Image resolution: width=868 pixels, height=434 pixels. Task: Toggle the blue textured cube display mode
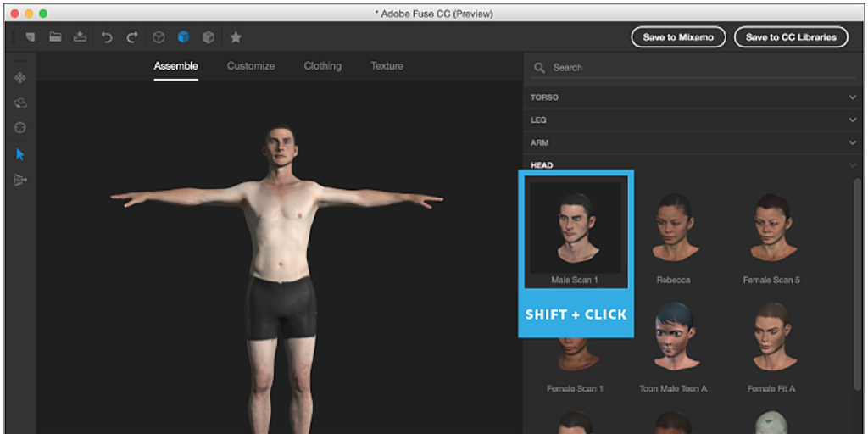(183, 37)
